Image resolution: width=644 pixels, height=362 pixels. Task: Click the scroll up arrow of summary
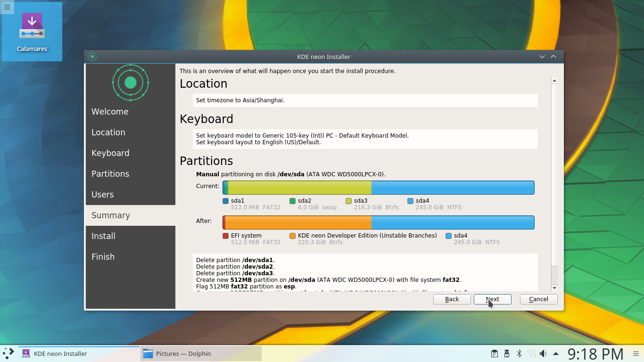tap(554, 81)
